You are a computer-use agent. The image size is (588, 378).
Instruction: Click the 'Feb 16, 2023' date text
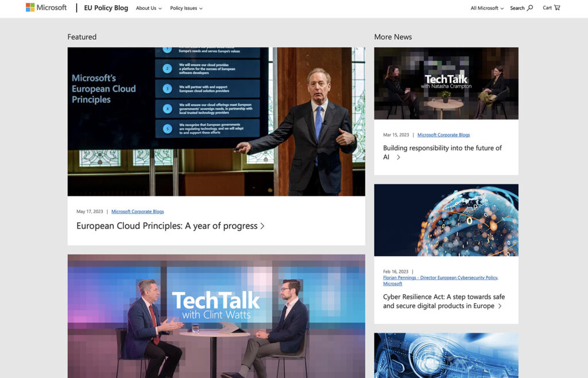[396, 272]
